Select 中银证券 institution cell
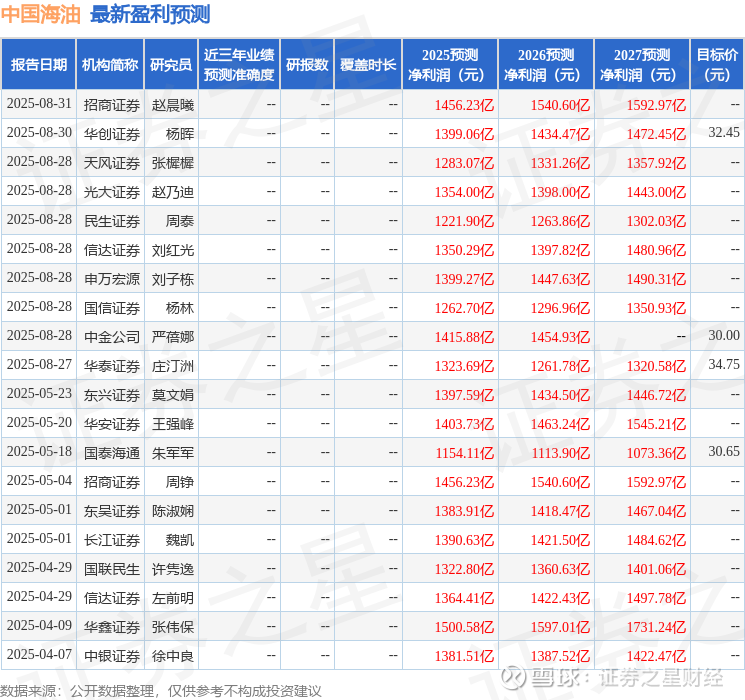745x700 pixels. (112, 656)
